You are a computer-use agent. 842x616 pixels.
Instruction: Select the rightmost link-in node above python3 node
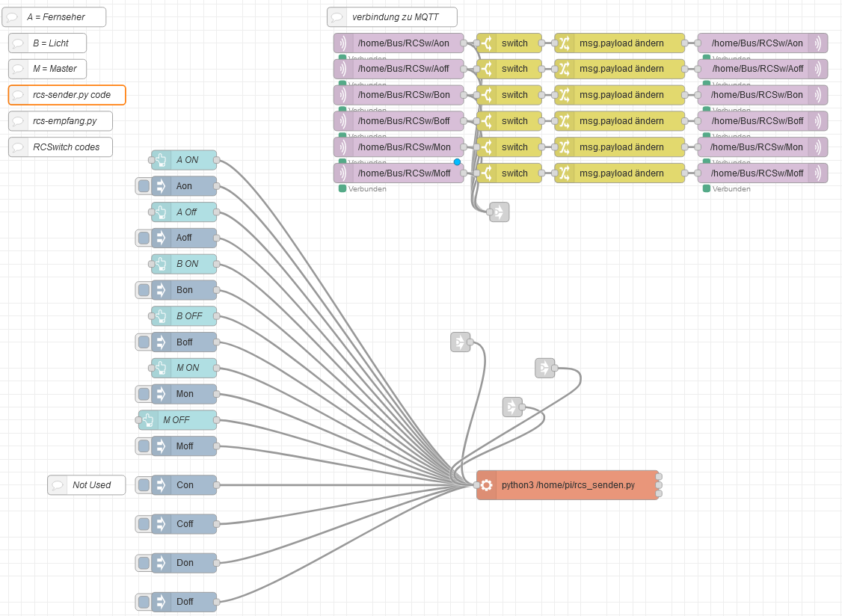pos(545,368)
